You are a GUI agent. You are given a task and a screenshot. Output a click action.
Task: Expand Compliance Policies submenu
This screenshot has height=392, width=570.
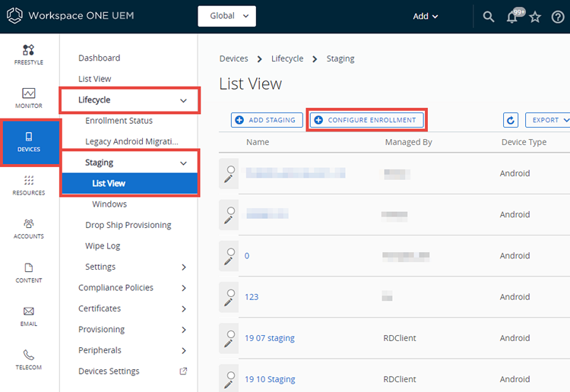coord(184,288)
